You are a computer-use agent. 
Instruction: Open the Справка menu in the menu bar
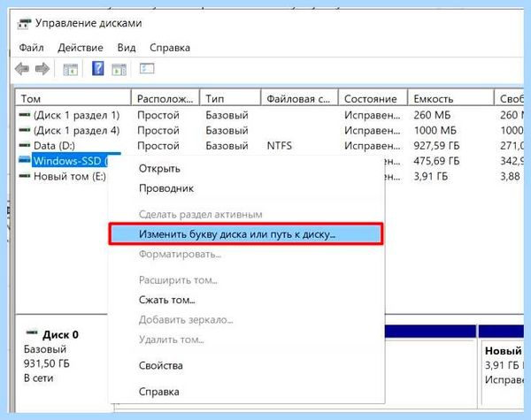coord(170,48)
